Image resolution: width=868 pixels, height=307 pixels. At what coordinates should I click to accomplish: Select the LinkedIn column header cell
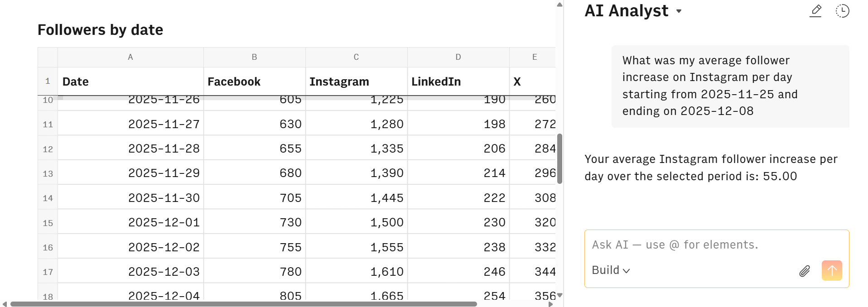coord(436,82)
